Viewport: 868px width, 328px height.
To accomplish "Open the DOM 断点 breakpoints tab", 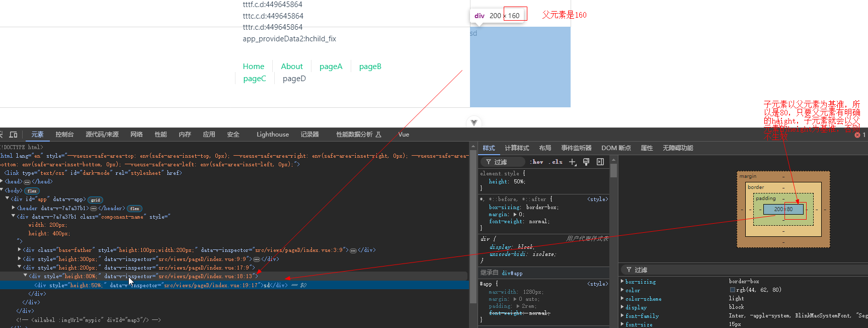I will point(616,148).
